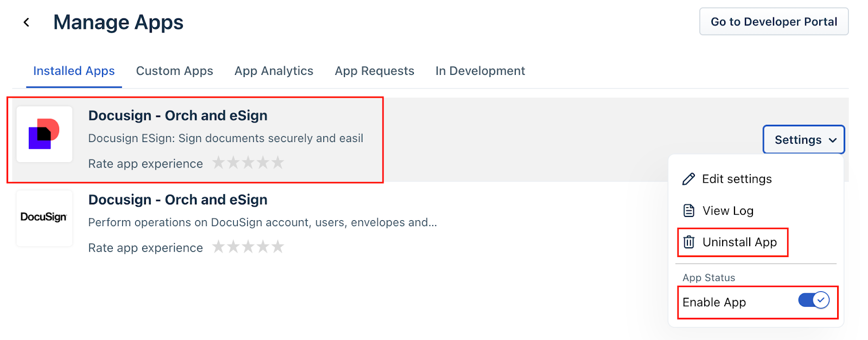Image resolution: width=868 pixels, height=340 pixels.
Task: Click 'Perform operations on DocuSign account' description
Action: pyautogui.click(x=263, y=222)
